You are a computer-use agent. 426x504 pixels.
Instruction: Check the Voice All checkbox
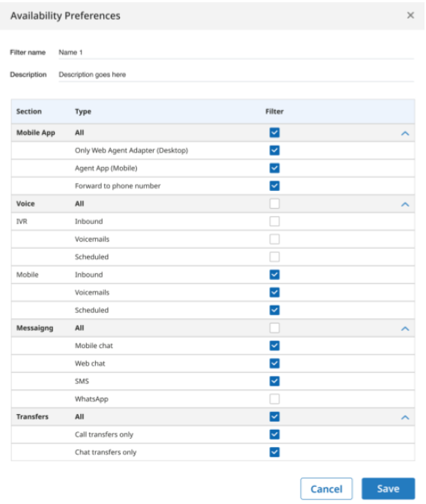click(274, 204)
